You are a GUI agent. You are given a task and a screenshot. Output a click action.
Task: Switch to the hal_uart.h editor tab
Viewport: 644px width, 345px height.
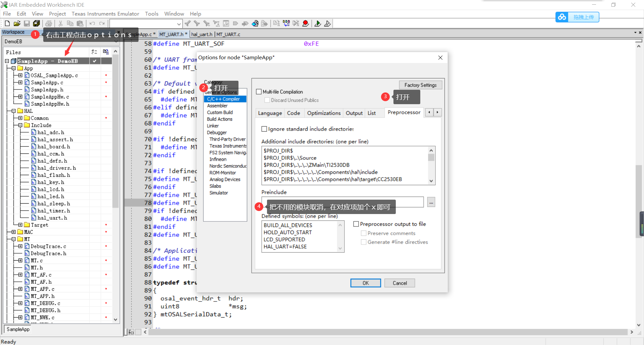pyautogui.click(x=202, y=34)
